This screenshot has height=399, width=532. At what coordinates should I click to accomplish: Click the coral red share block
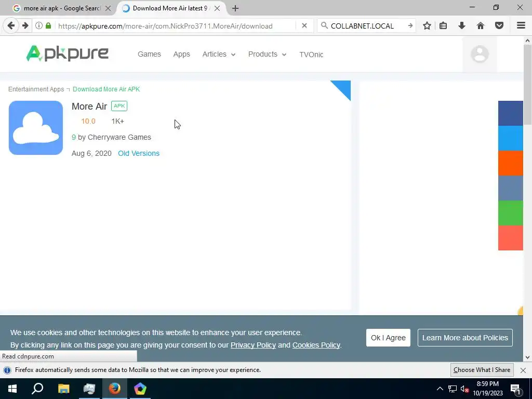(x=511, y=238)
